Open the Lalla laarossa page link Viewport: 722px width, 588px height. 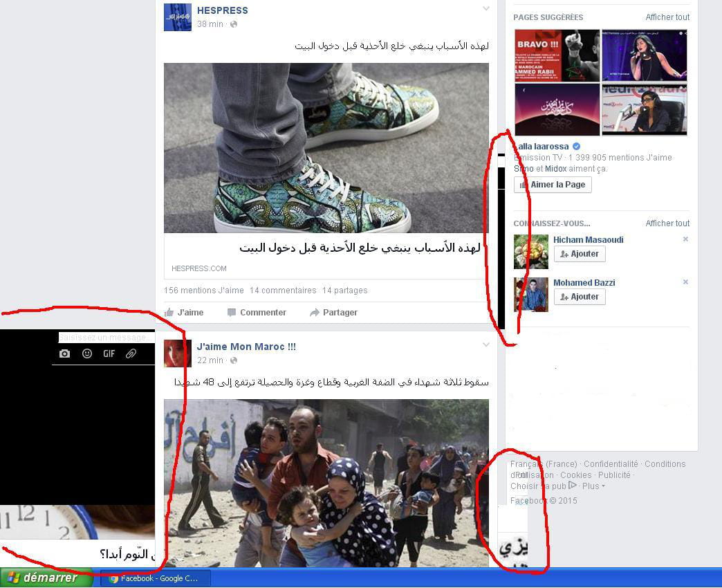(541, 147)
